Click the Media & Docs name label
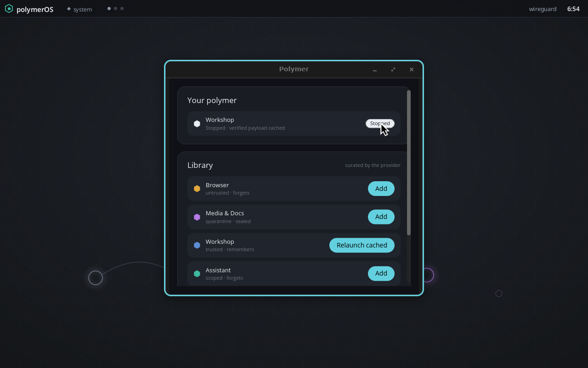Screen dimensions: 588x368 coord(225,213)
